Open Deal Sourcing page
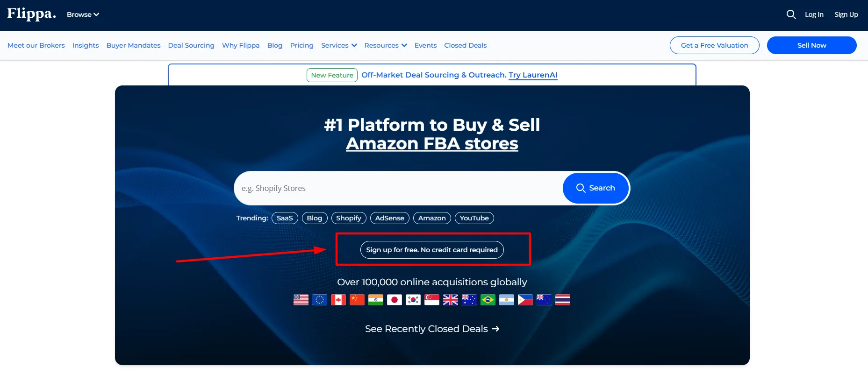The width and height of the screenshot is (868, 381). (191, 45)
